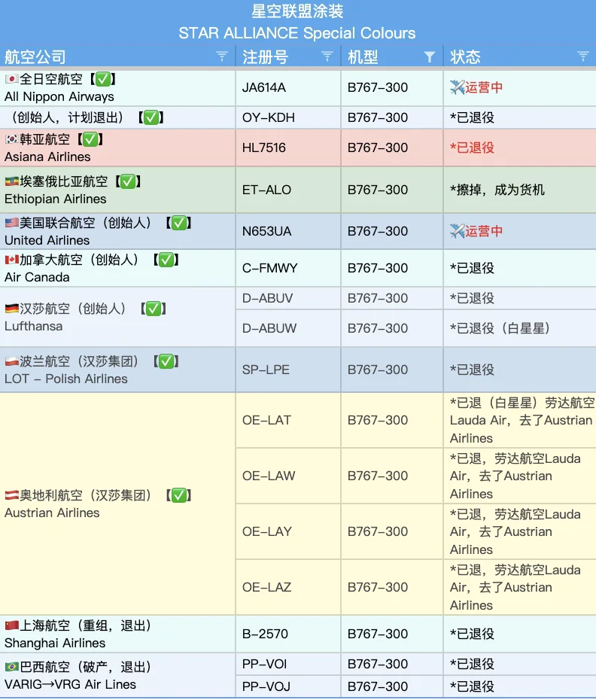The height and width of the screenshot is (700, 596).
Task: Click green checkmark next to 奥地利航空
Action: pos(178,495)
